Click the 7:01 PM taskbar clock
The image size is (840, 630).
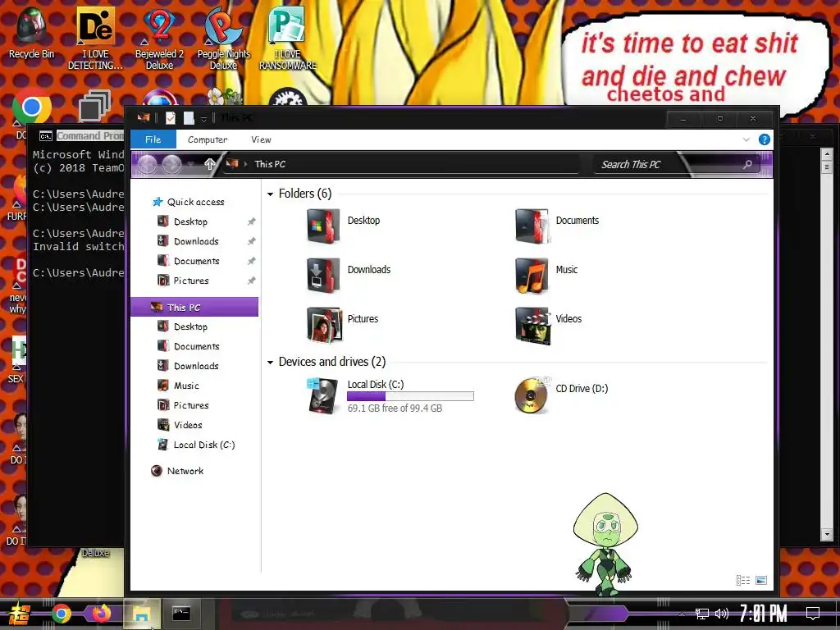tap(764, 614)
